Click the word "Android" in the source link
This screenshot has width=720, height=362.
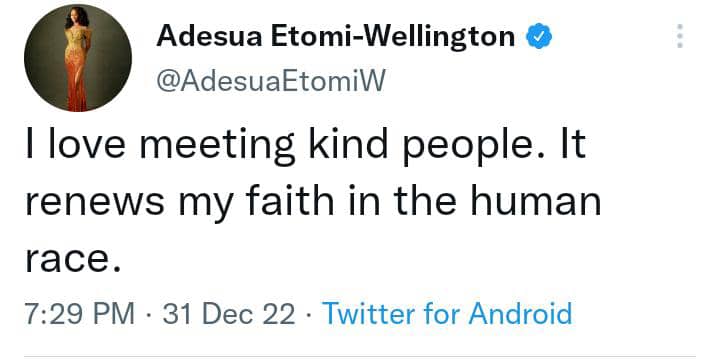click(x=520, y=314)
